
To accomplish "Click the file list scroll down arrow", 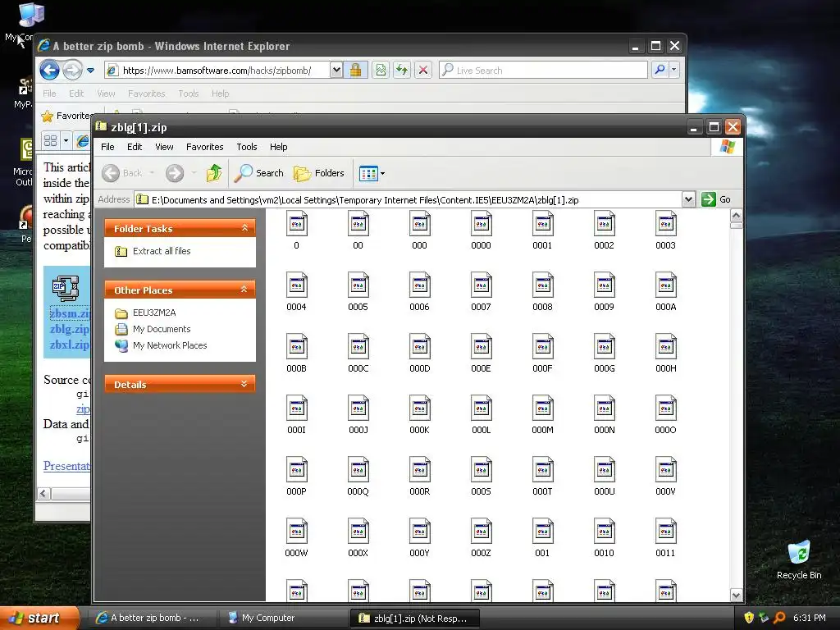I will click(736, 596).
